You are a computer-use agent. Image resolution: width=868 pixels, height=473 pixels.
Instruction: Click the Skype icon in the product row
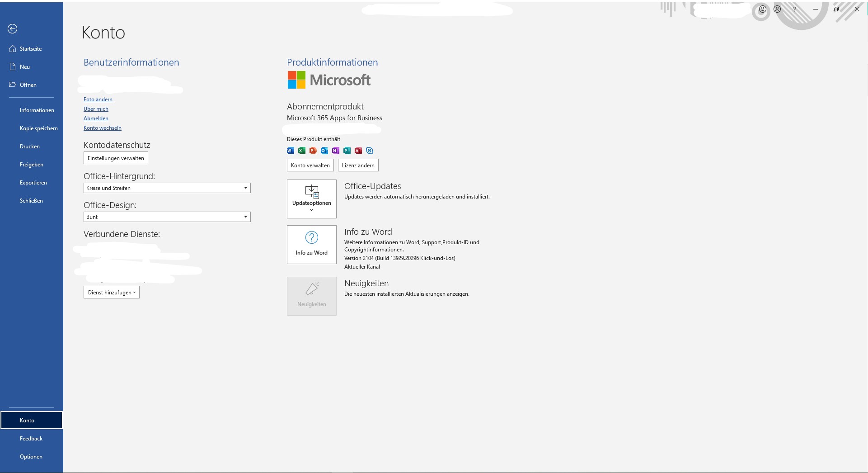370,151
